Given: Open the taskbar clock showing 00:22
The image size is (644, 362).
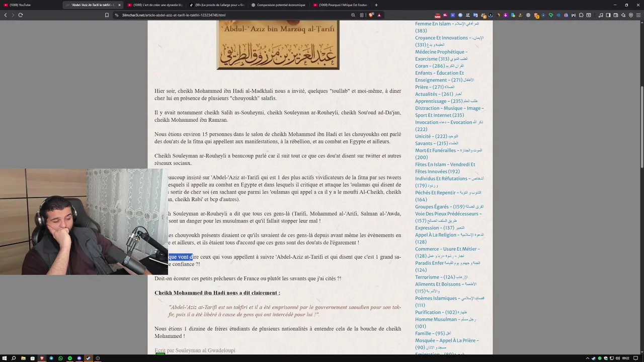Looking at the screenshot, I should (626, 358).
